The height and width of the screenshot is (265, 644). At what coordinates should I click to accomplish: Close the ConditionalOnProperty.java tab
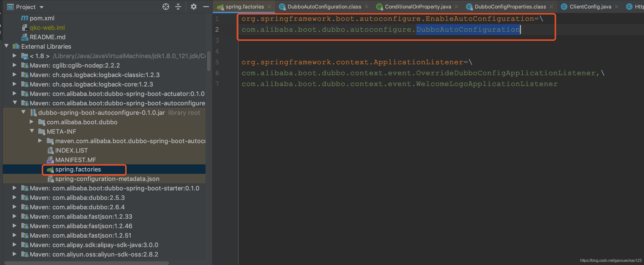coord(456,7)
